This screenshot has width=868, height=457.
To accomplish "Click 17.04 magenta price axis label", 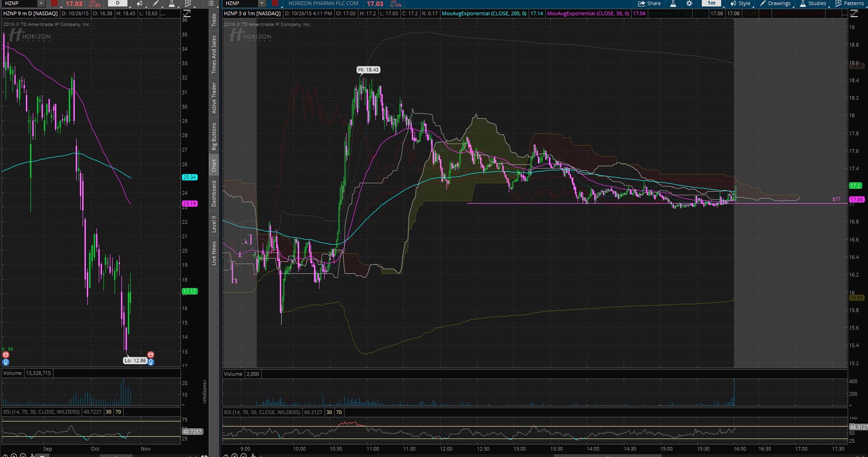I will tap(857, 199).
